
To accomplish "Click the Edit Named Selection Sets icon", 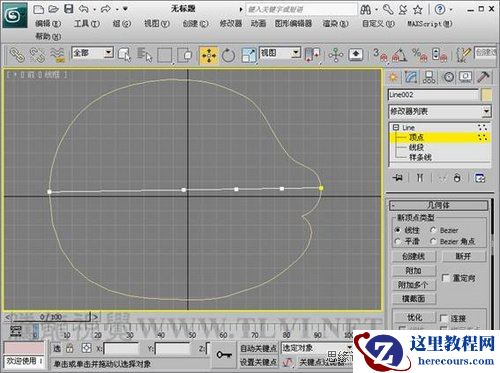I will [464, 55].
